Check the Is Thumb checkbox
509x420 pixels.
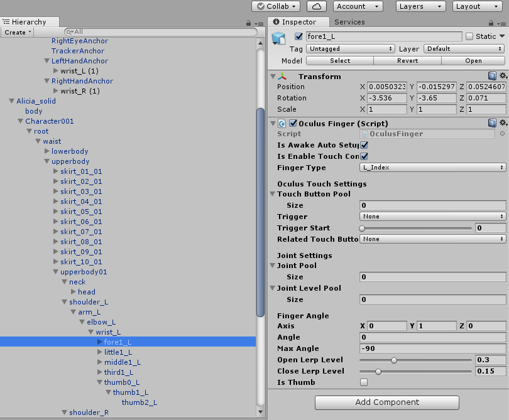click(x=364, y=382)
